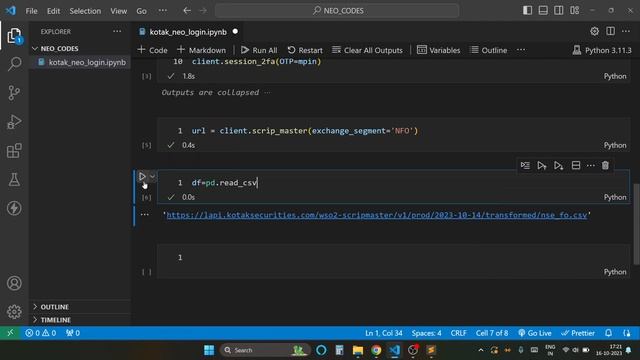The width and height of the screenshot is (640, 360).
Task: Open the Search view in activity bar
Action: coord(14,64)
